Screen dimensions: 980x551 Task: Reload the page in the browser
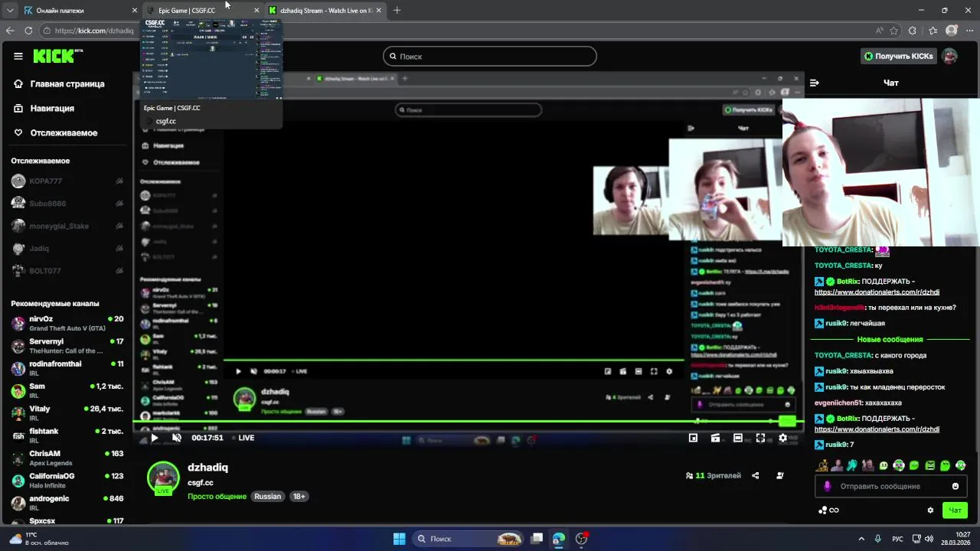tap(28, 31)
